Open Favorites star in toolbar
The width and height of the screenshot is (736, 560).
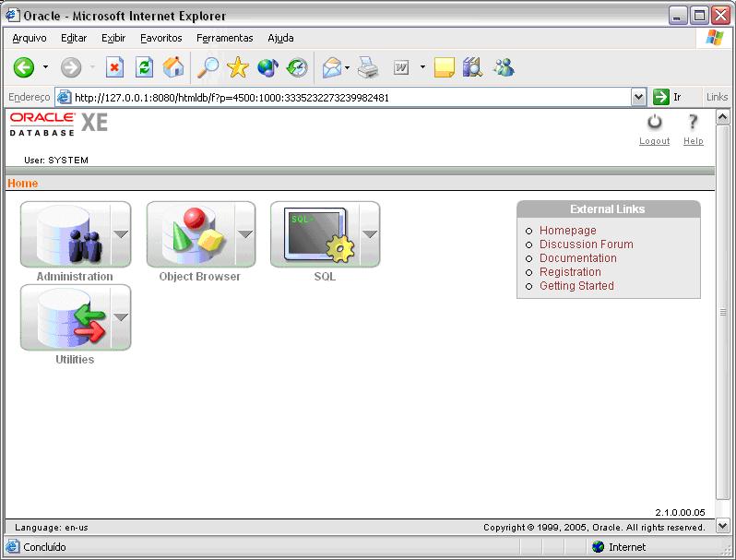click(238, 67)
